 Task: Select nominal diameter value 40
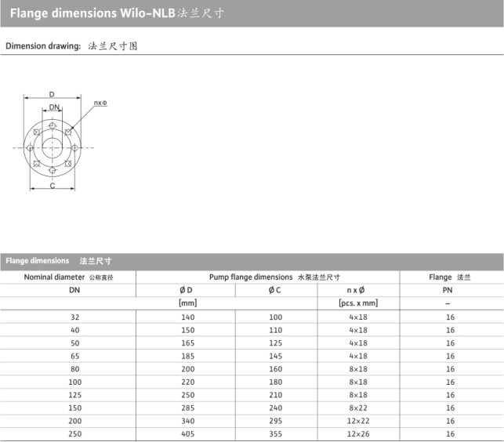75,330
